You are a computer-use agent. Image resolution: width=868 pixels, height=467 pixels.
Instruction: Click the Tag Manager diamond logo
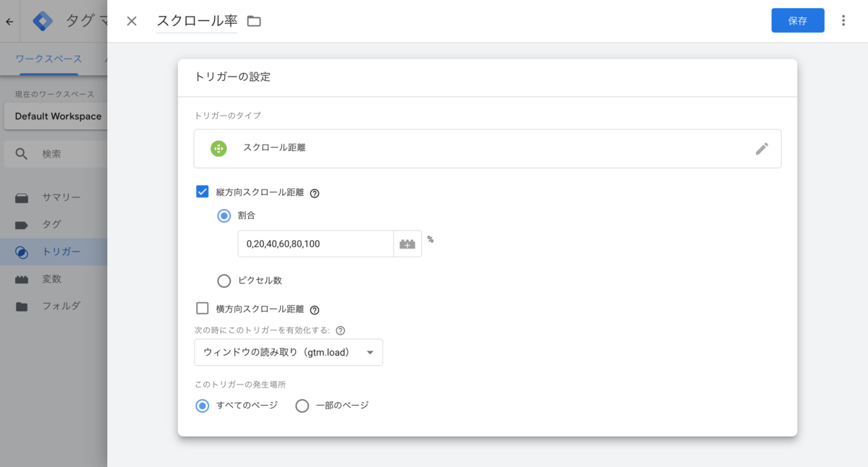click(x=42, y=21)
